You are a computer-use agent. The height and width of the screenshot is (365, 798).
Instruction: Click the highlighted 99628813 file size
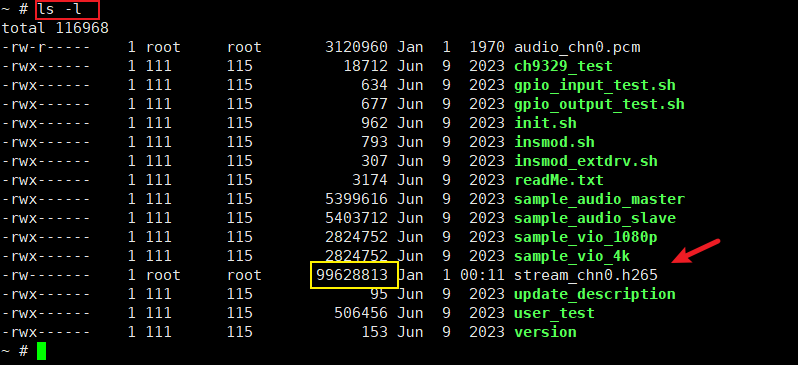[x=352, y=275]
